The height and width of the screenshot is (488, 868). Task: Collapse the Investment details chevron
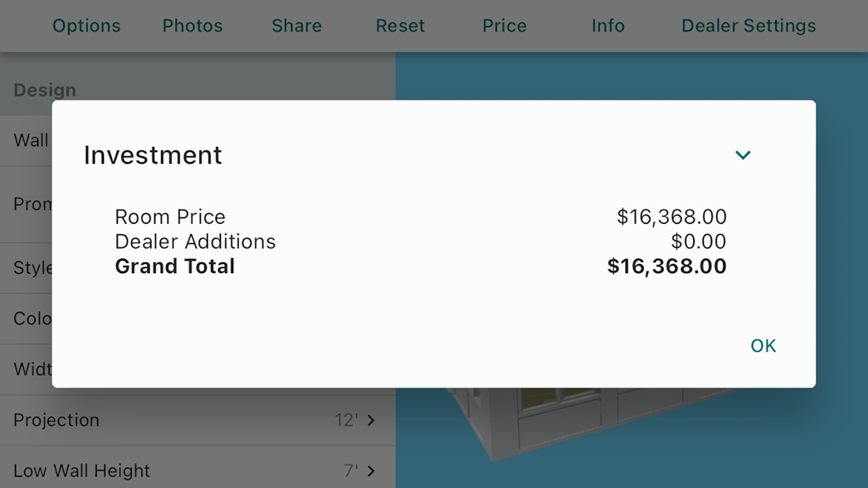[743, 155]
